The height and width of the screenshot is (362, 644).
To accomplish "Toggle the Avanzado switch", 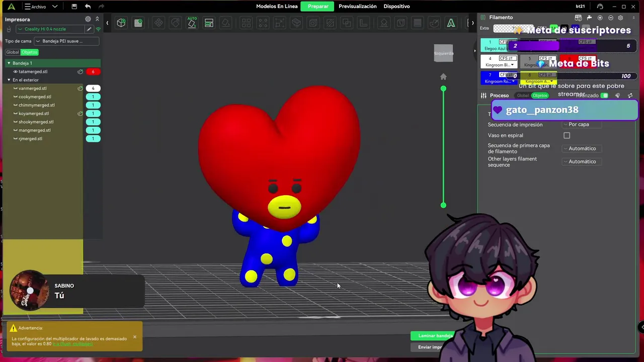I will pyautogui.click(x=605, y=96).
